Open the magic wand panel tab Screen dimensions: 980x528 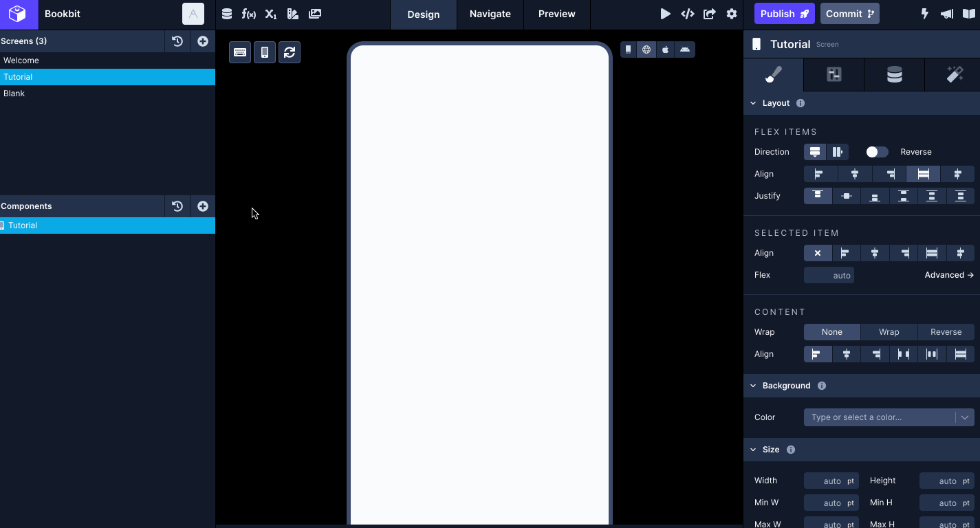[x=954, y=74]
